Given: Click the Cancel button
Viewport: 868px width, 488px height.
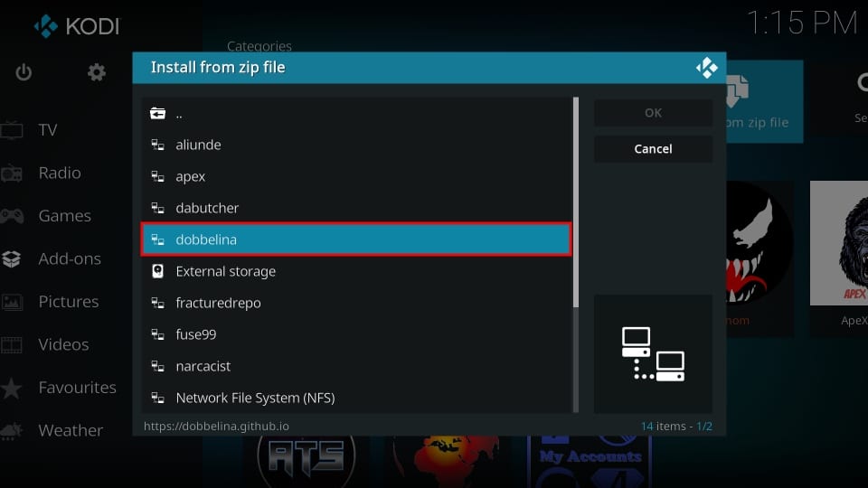Looking at the screenshot, I should (653, 149).
